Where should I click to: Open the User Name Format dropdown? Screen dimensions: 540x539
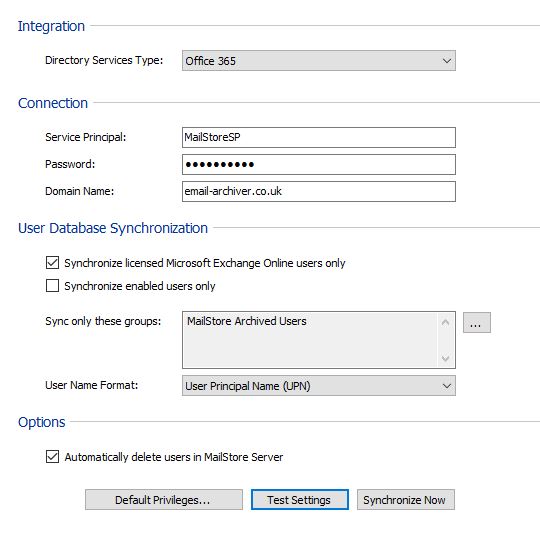(319, 386)
